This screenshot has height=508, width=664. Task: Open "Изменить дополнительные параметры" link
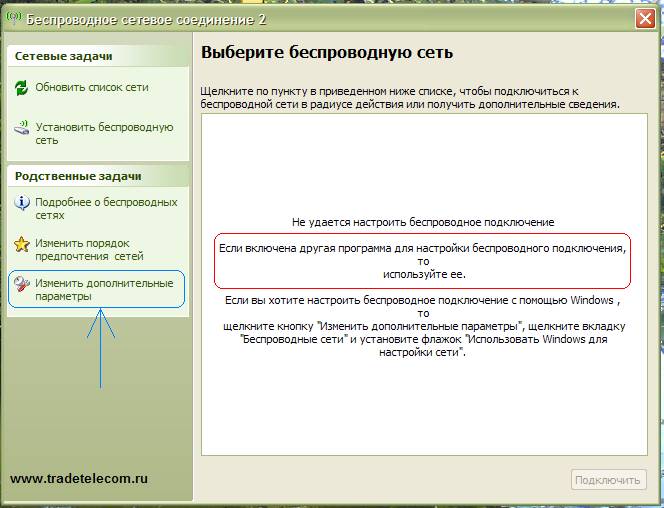[x=104, y=290]
